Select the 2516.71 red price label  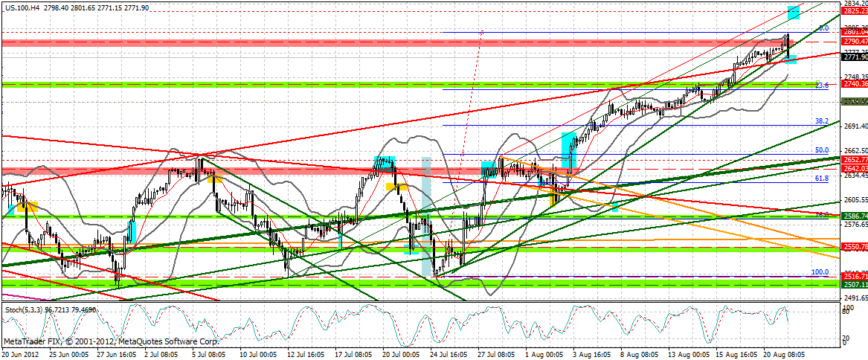(x=855, y=276)
